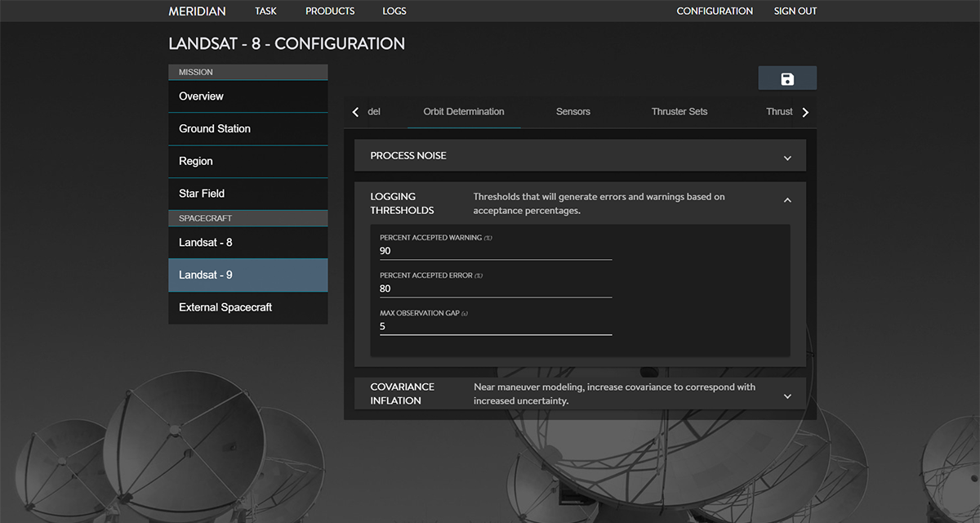Expand the Process Noise section

pyautogui.click(x=787, y=158)
